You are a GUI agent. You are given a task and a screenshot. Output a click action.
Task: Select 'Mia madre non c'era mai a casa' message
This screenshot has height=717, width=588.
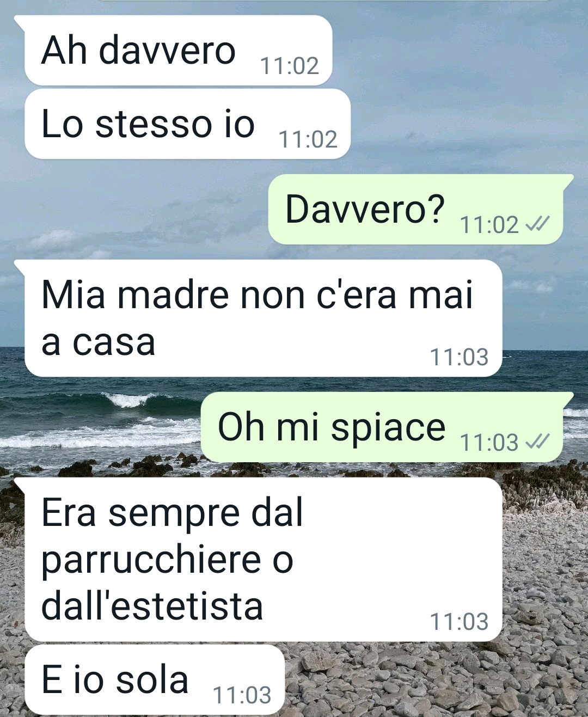[x=263, y=318]
